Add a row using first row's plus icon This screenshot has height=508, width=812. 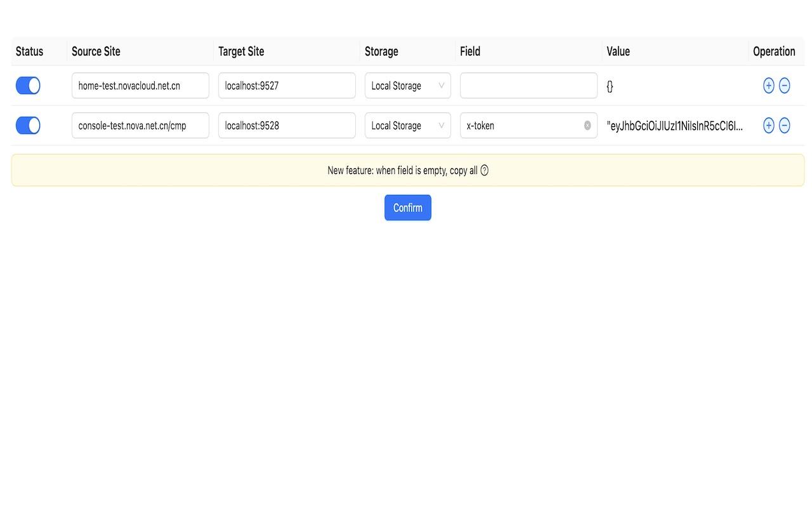pos(768,86)
